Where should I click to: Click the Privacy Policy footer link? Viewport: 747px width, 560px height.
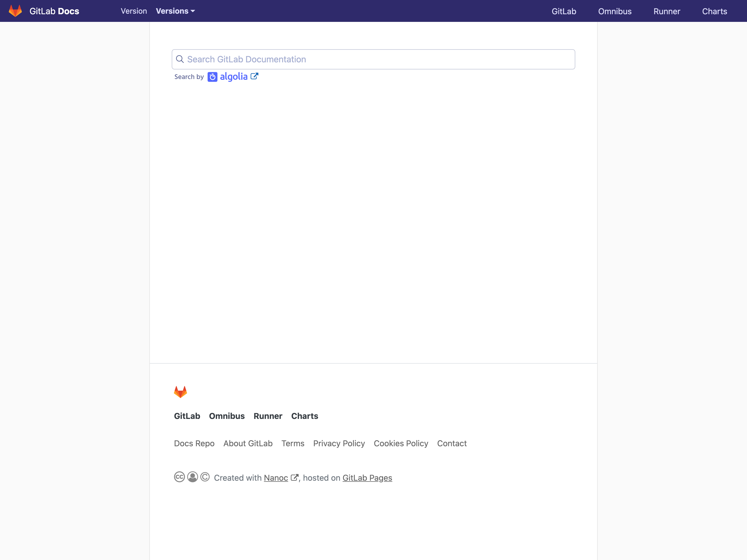click(x=339, y=444)
